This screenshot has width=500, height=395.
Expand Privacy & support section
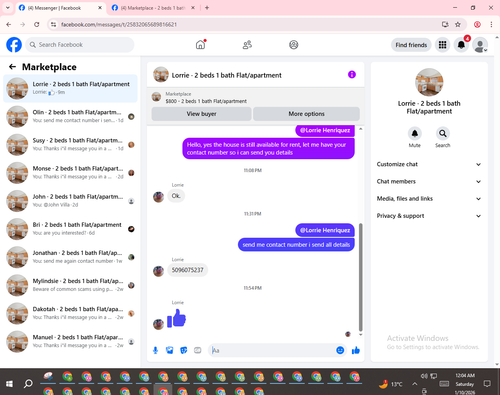click(x=429, y=216)
